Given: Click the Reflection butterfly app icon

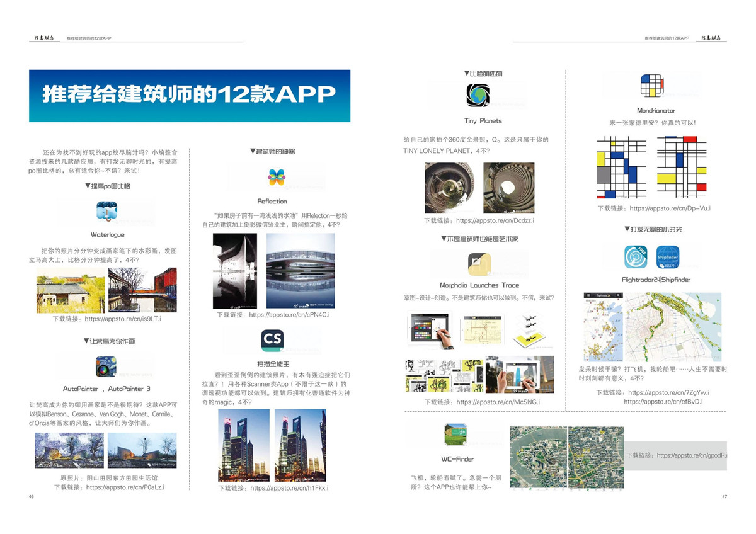Looking at the screenshot, I should [276, 178].
